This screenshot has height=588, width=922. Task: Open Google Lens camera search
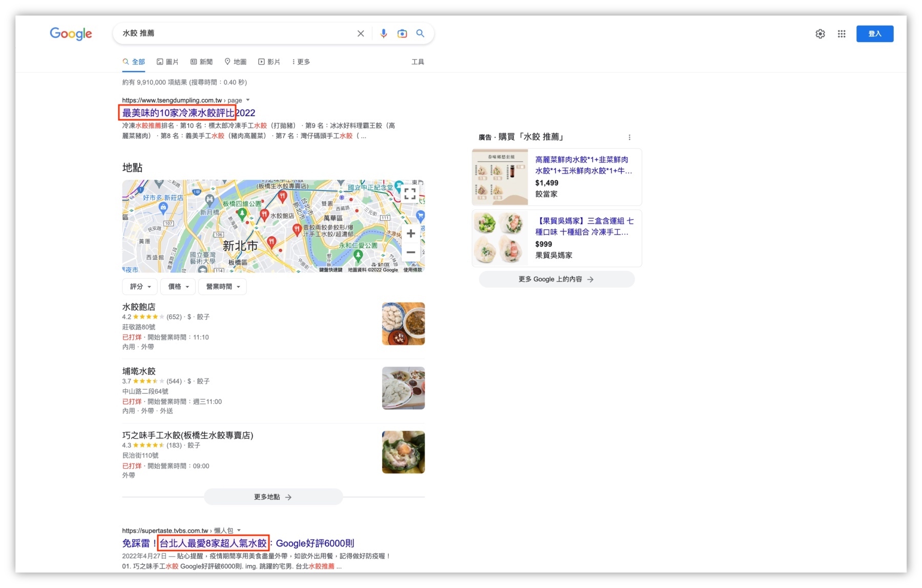(402, 33)
